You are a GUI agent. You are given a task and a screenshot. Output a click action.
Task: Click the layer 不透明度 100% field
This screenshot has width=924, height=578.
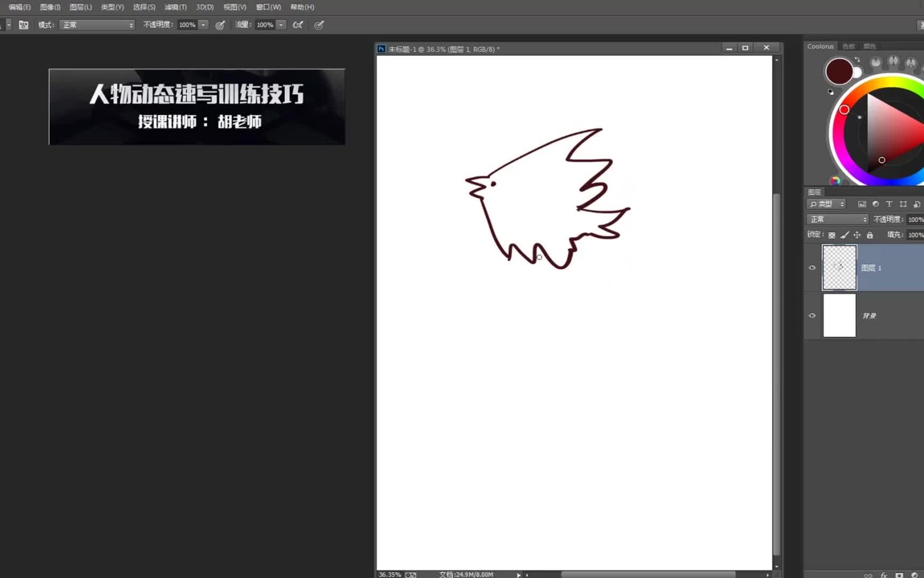pyautogui.click(x=915, y=219)
